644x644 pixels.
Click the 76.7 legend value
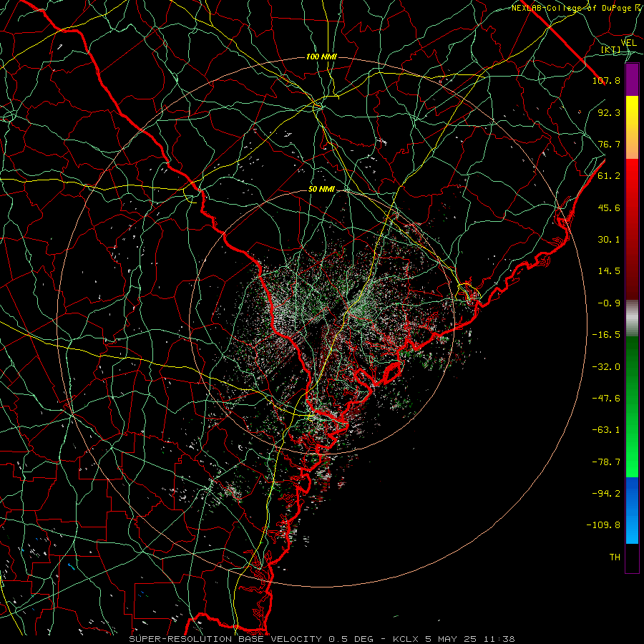point(609,144)
